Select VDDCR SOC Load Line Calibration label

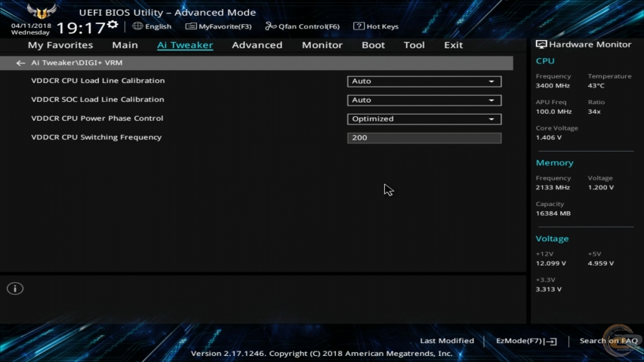click(x=97, y=100)
